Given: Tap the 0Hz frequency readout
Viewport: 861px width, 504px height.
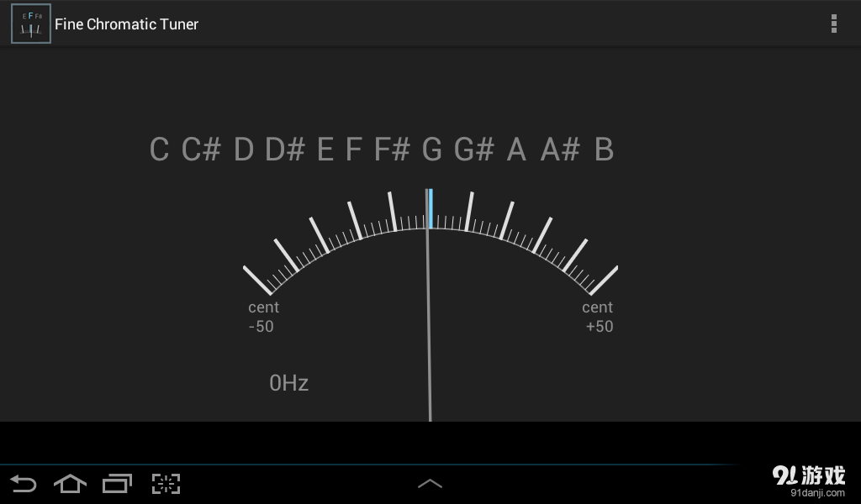Looking at the screenshot, I should coord(288,383).
